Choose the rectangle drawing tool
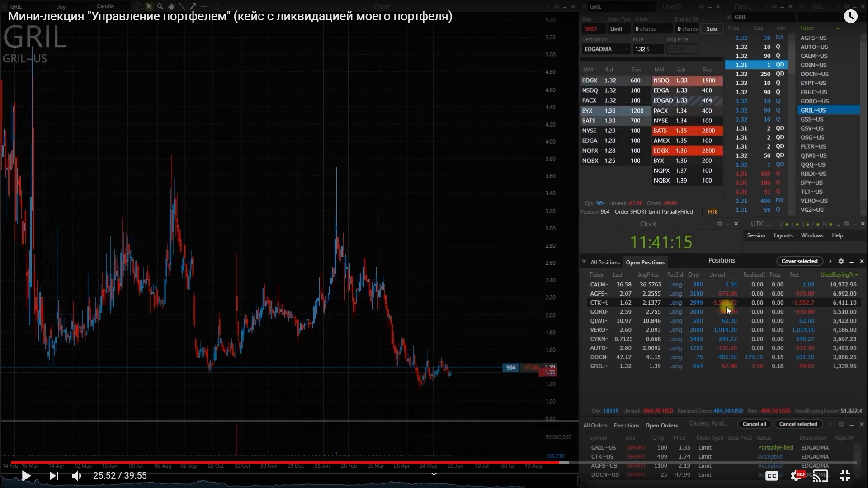The image size is (868, 488). click(215, 6)
